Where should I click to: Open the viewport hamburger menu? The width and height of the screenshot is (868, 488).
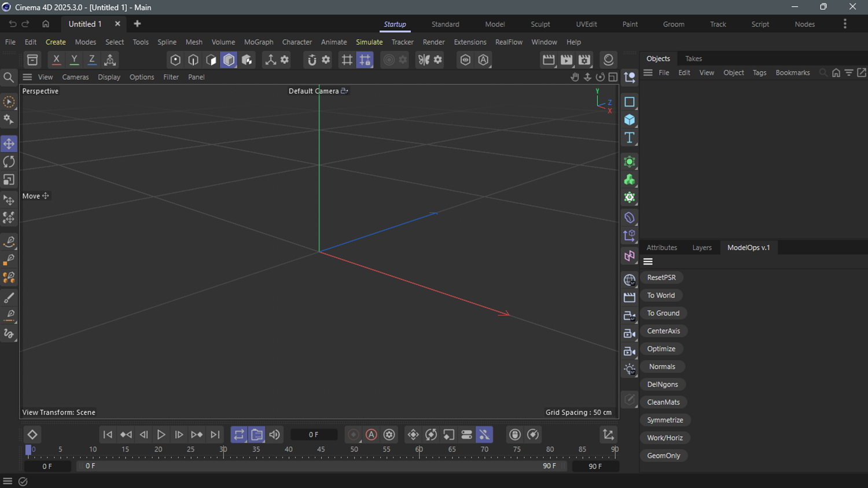pyautogui.click(x=27, y=77)
